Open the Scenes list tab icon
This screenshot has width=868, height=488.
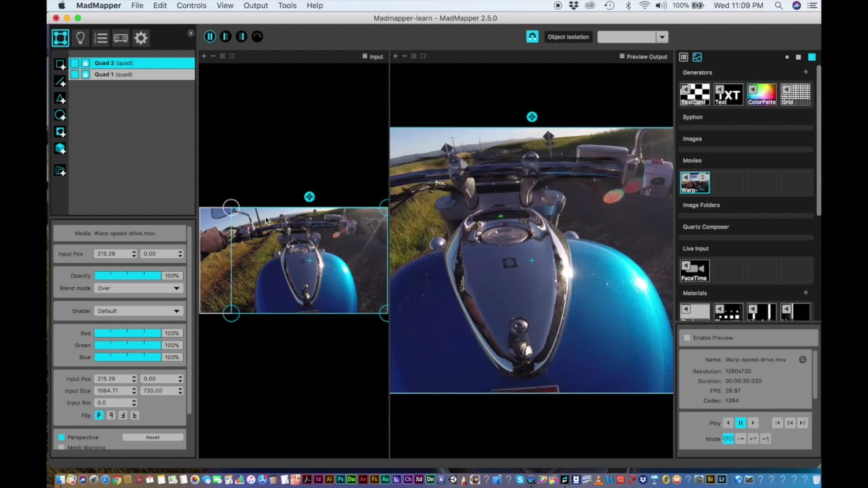click(x=101, y=38)
